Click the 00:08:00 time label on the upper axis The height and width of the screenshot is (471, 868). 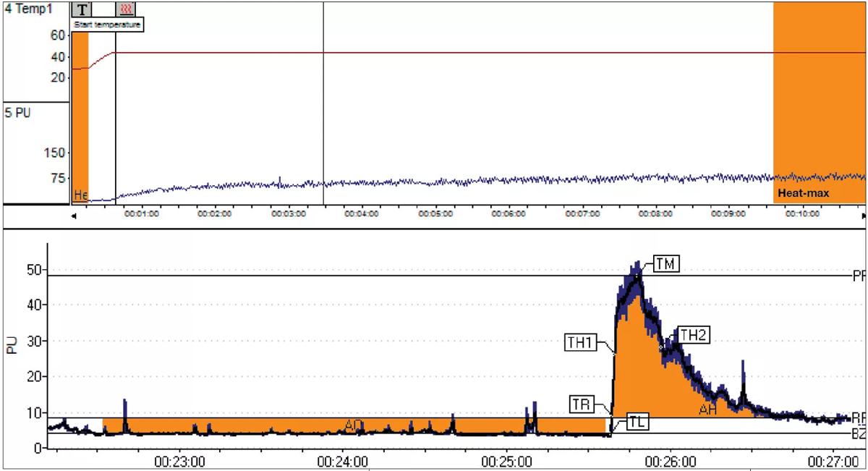coord(657,214)
